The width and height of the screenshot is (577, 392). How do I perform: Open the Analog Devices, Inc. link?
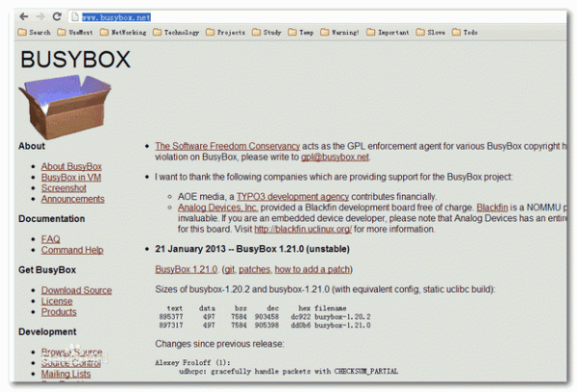[x=218, y=208]
